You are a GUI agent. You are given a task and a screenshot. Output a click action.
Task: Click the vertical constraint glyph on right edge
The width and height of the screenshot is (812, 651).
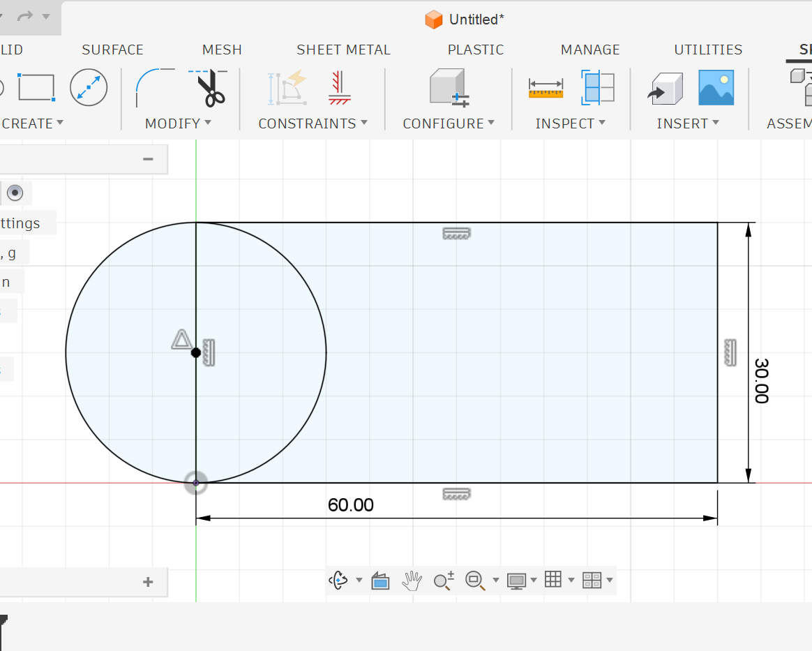pyautogui.click(x=730, y=352)
